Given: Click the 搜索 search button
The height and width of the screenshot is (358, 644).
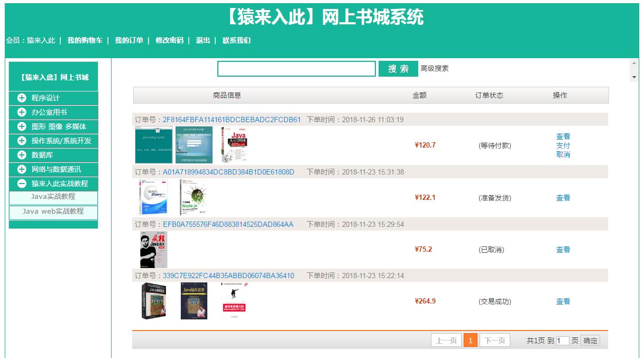Looking at the screenshot, I should click(x=398, y=69).
